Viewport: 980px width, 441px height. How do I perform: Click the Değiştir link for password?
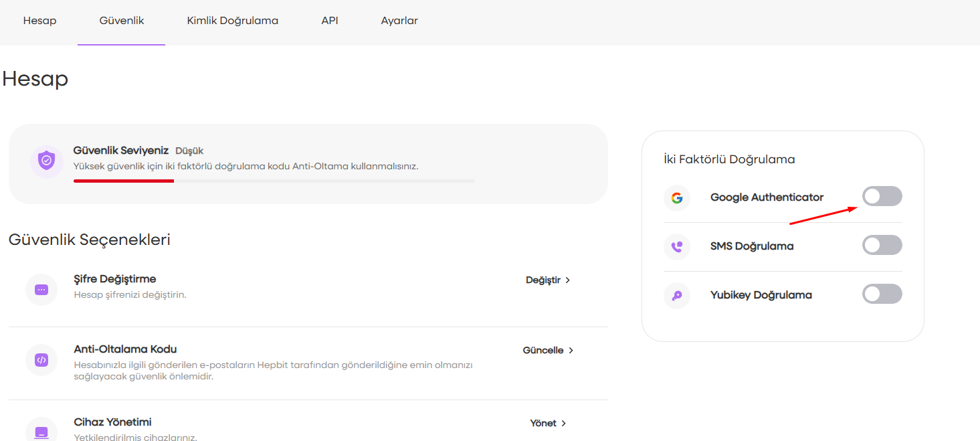543,280
